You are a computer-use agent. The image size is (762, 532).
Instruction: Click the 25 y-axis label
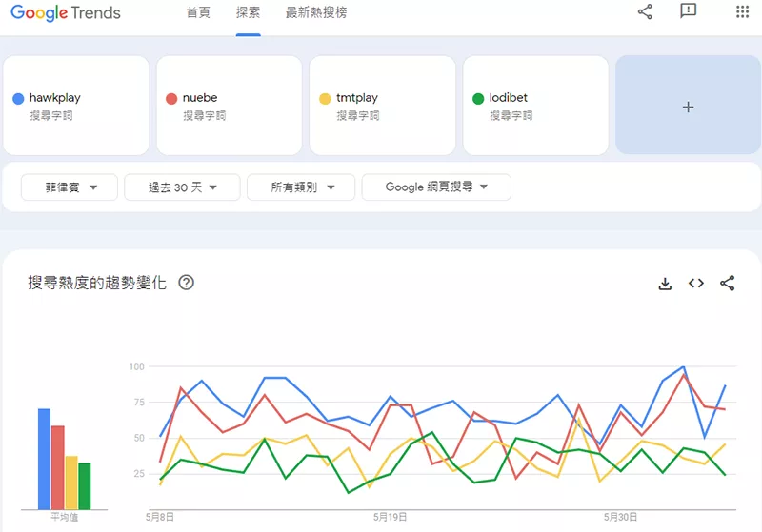coord(139,473)
